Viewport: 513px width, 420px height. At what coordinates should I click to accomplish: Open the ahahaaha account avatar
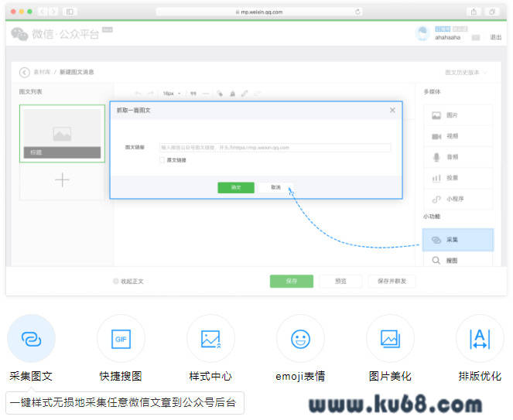point(422,33)
